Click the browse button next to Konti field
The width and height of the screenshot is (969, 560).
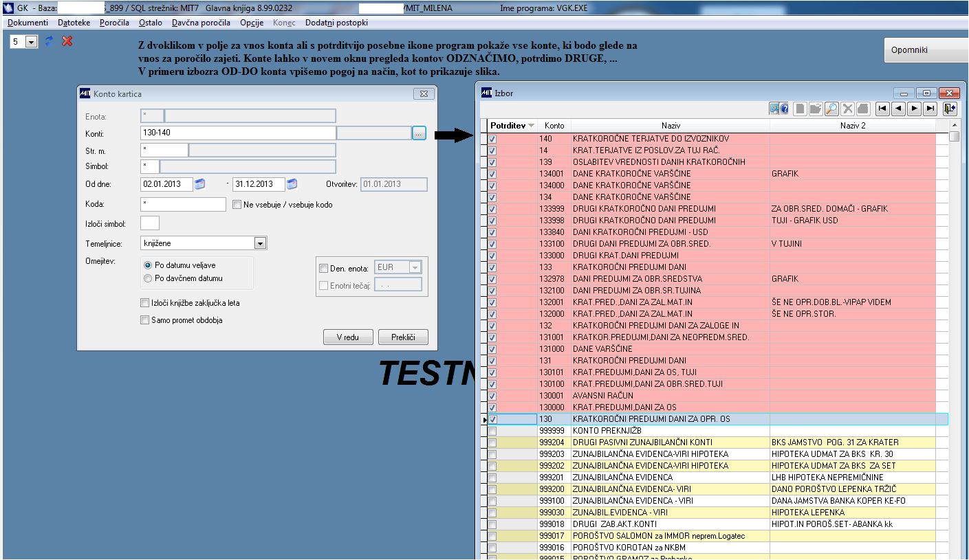tap(420, 133)
